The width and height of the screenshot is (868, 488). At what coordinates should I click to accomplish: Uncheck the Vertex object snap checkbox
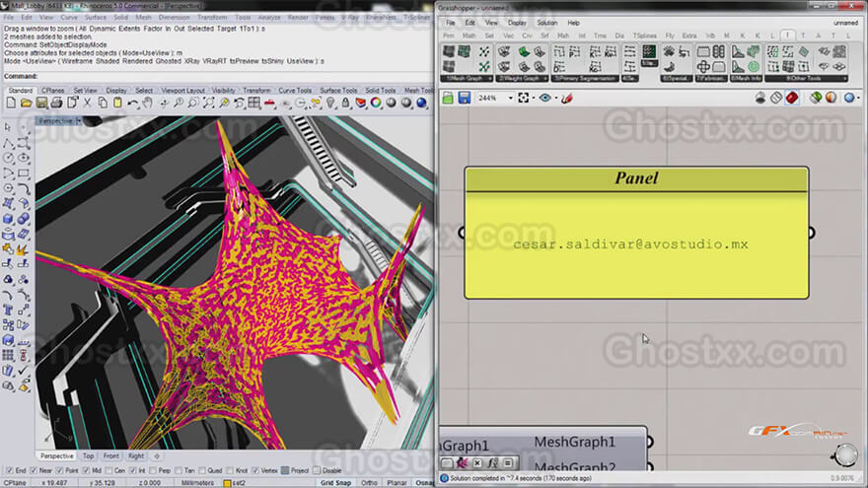[x=255, y=471]
